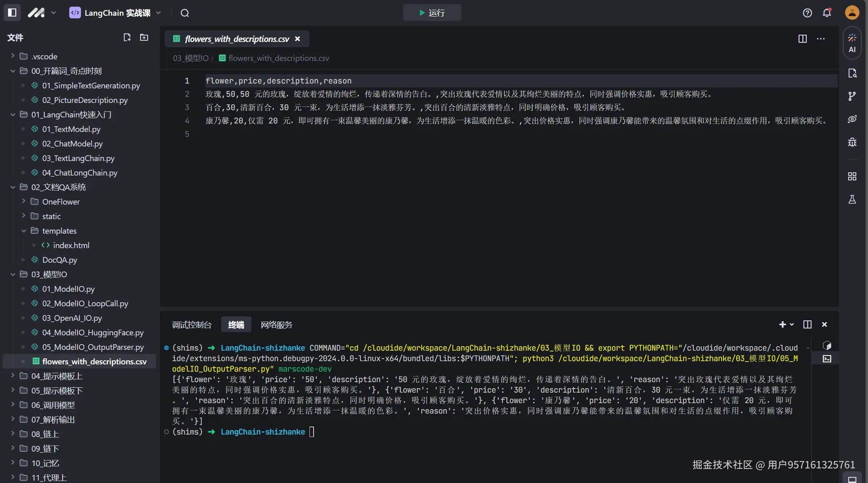Collapse the 03_模型IO folder
Viewport: 868px width, 483px height.
click(x=49, y=274)
